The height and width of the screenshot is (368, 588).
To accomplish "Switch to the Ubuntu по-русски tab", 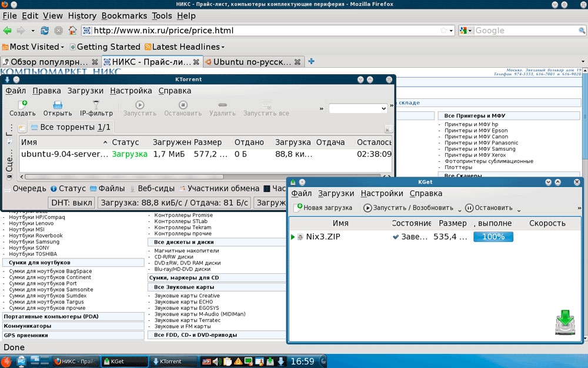I will (252, 61).
